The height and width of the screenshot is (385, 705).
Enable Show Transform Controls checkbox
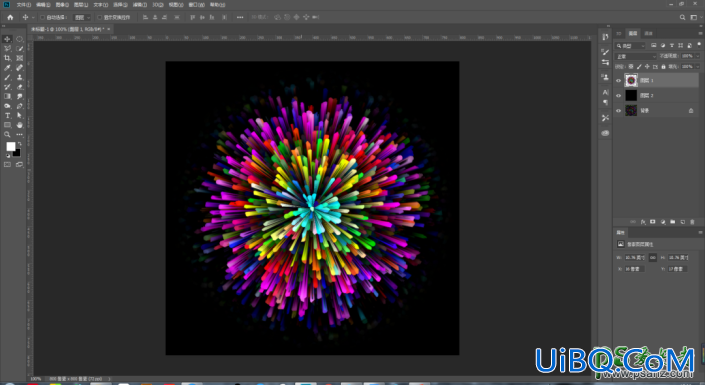(x=99, y=18)
